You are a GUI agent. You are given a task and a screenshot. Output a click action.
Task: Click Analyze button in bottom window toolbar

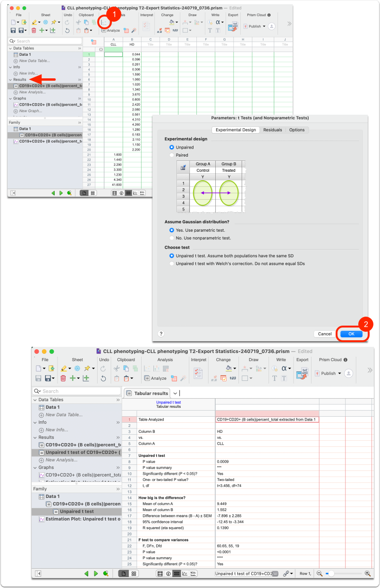click(x=155, y=378)
